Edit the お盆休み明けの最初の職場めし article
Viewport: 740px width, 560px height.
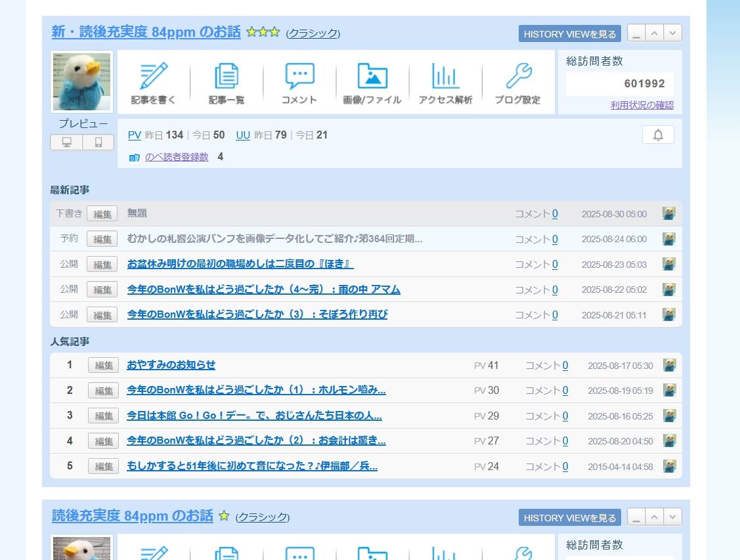102,264
